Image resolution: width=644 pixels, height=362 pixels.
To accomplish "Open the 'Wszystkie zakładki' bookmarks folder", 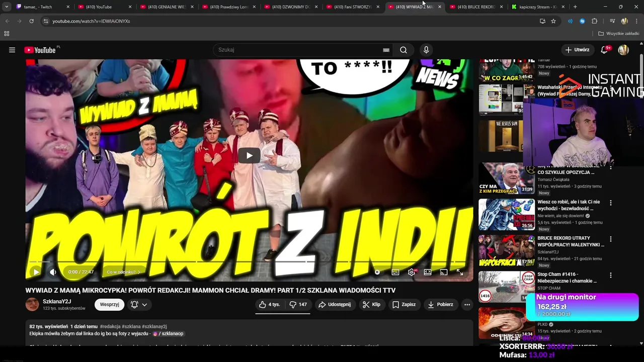I will coord(619,34).
